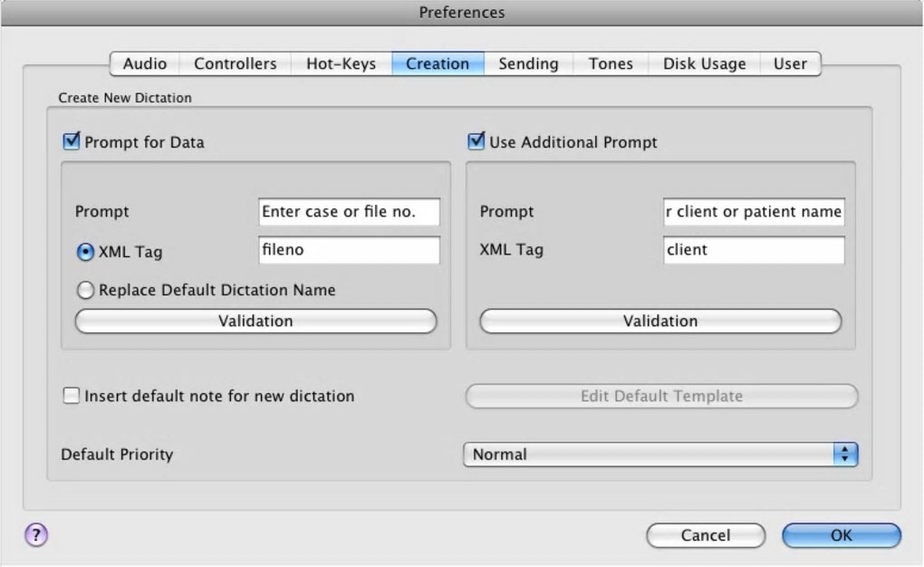Click the purple help question mark icon
This screenshot has height=567, width=924.
point(35,534)
